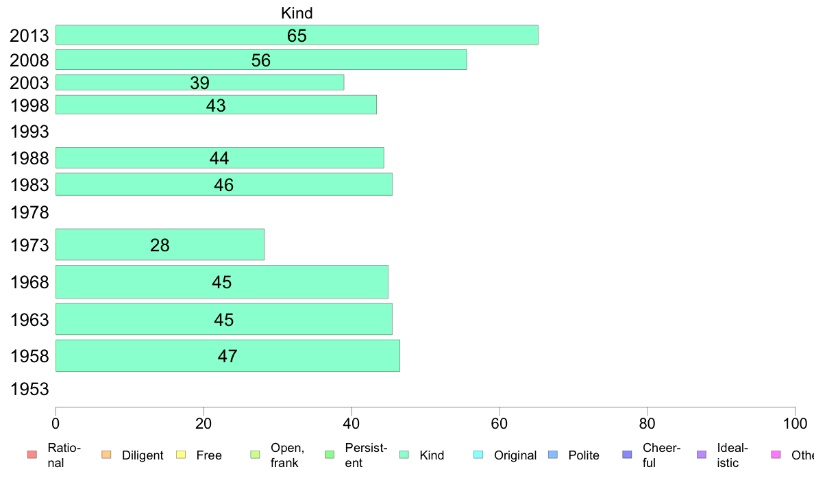The width and height of the screenshot is (814, 504).
Task: Select the green Persistent legend swatch
Action: (x=329, y=455)
